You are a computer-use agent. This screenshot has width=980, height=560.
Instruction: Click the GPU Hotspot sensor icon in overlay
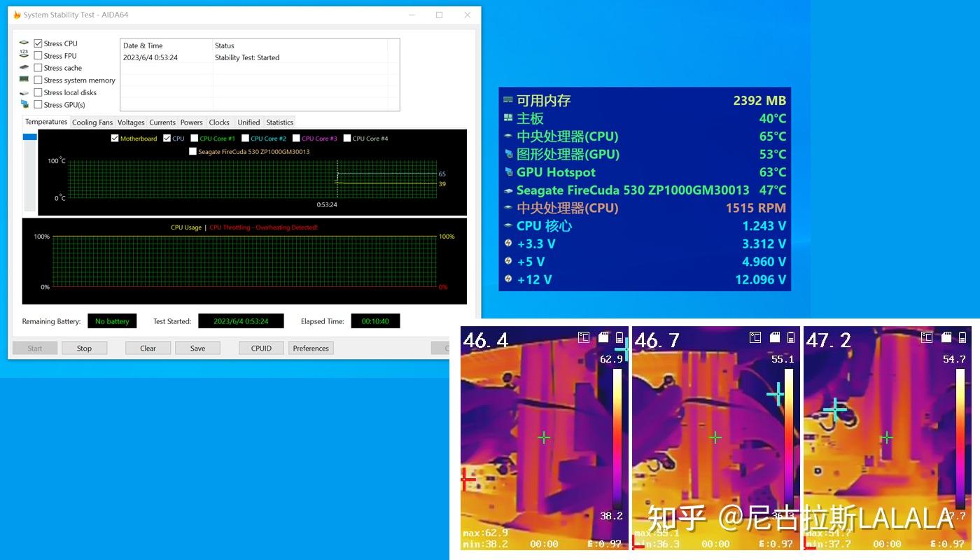pos(508,172)
